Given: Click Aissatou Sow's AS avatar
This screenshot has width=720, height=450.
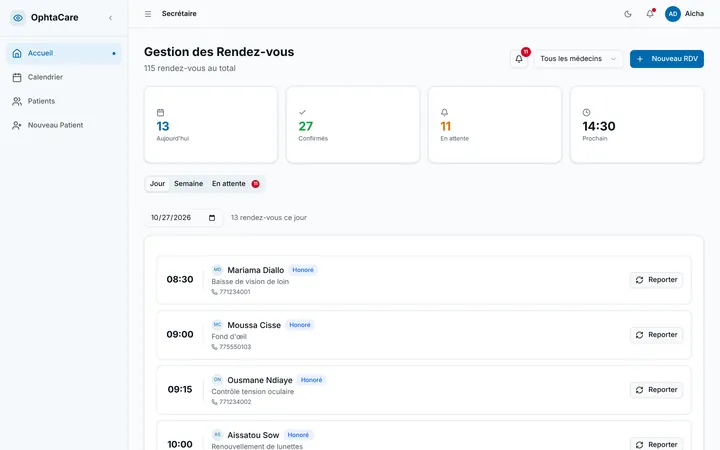Looking at the screenshot, I should click(x=217, y=434).
